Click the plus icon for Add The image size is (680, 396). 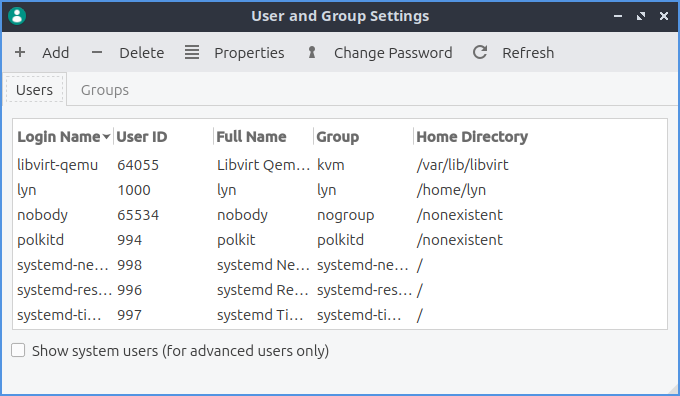click(x=20, y=52)
